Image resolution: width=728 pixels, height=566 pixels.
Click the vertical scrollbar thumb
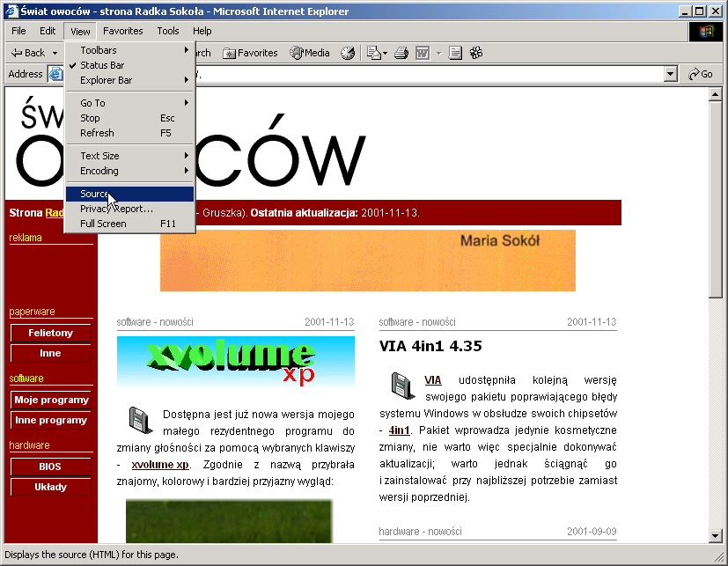tap(716, 200)
